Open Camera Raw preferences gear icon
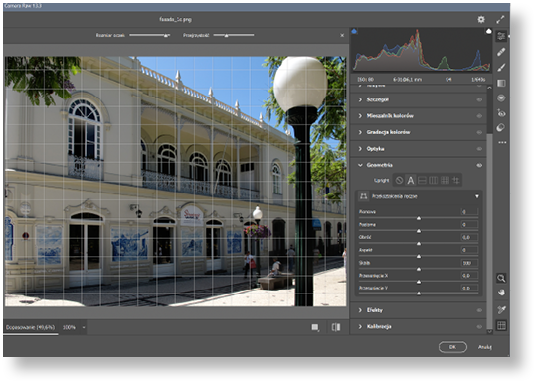Viewport: 537px width, 392px height. pyautogui.click(x=481, y=20)
